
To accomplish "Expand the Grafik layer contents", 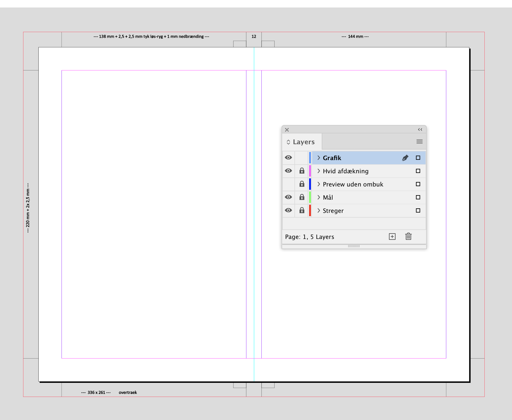I will click(x=319, y=158).
